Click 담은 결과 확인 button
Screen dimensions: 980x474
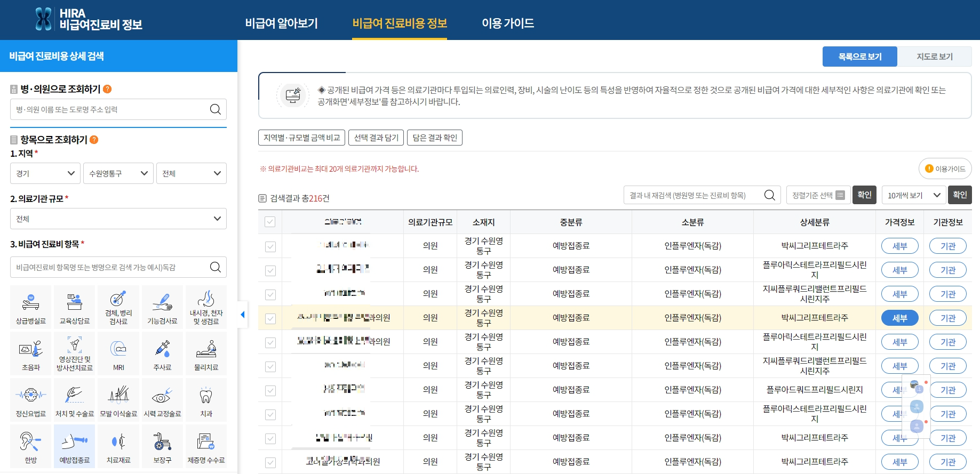(435, 138)
